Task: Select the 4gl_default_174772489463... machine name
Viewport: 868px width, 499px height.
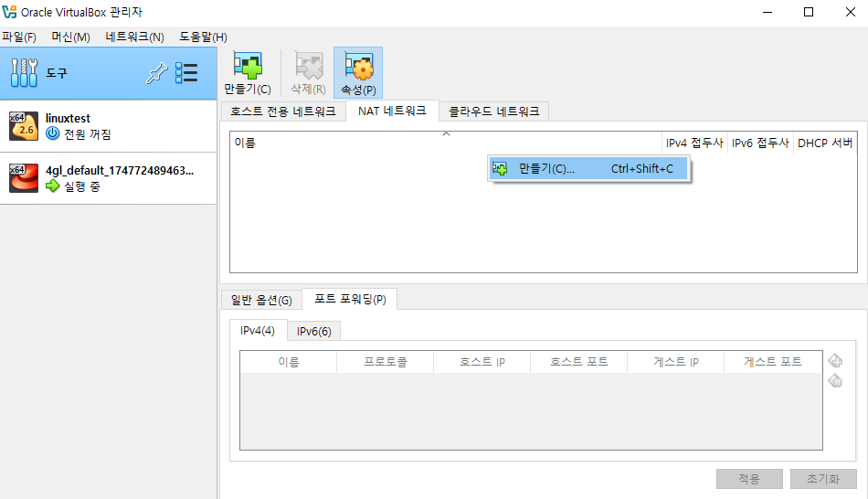Action: point(120,171)
